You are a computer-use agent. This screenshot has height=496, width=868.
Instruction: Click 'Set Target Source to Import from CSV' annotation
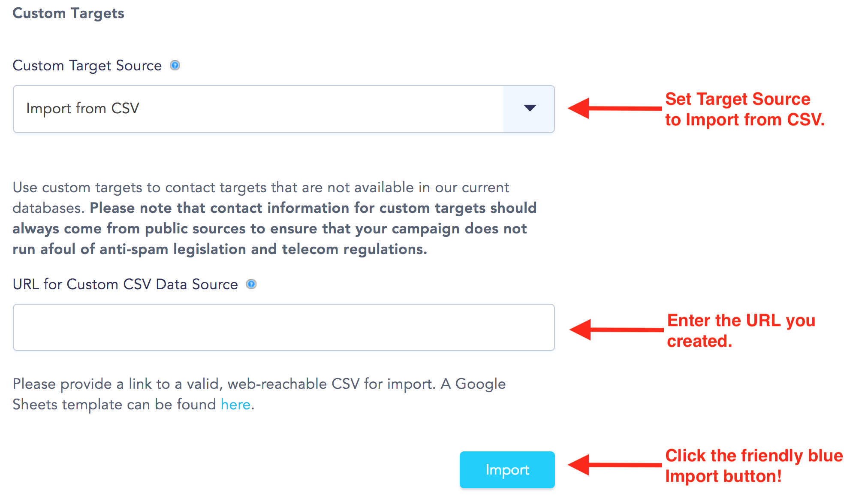[745, 109]
